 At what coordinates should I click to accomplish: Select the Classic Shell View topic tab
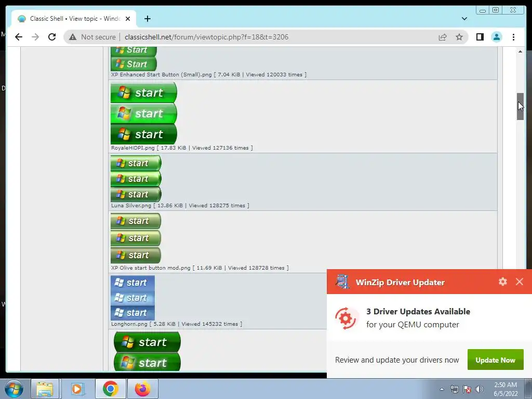(x=74, y=19)
